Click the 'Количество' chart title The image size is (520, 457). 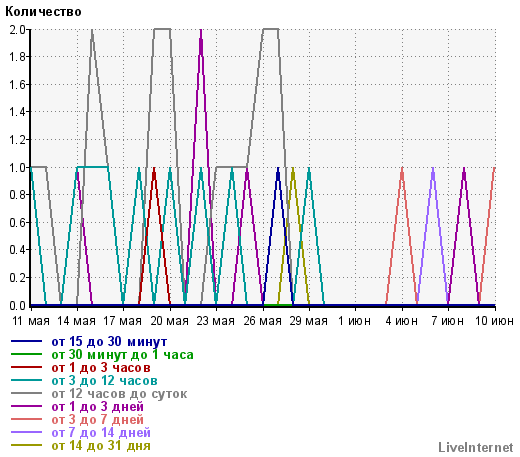43,12
